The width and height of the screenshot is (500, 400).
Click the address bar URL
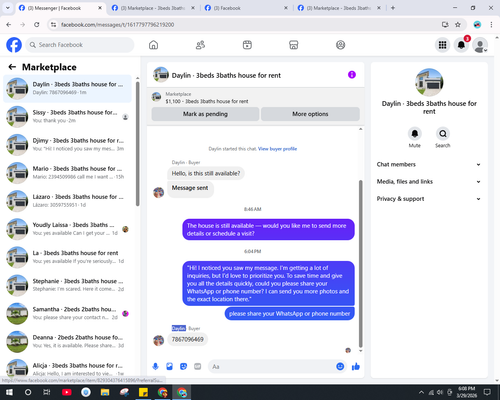tap(117, 25)
